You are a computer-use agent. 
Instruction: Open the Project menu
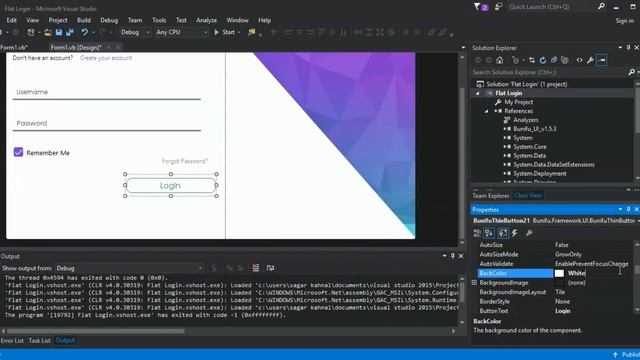[x=58, y=20]
